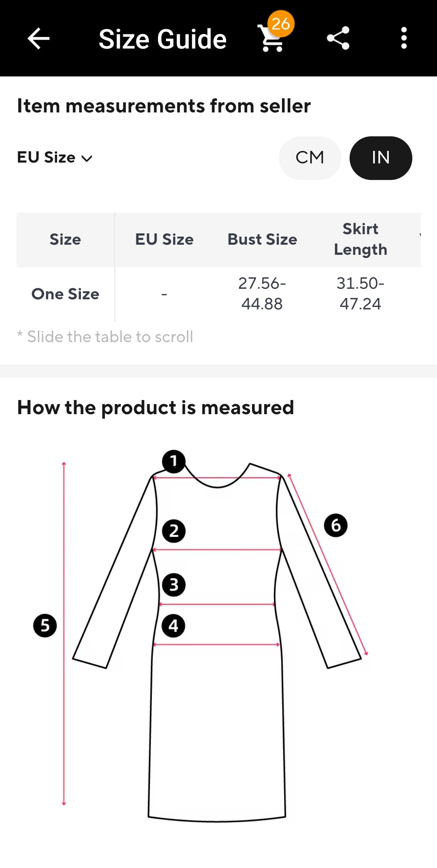
Task: Select the One Size row label
Action: [x=65, y=294]
